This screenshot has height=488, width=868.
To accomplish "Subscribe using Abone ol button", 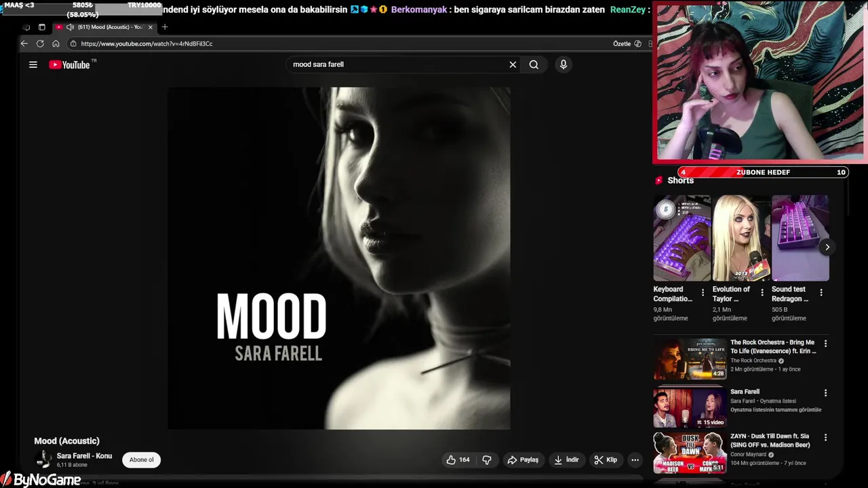I will (x=141, y=460).
